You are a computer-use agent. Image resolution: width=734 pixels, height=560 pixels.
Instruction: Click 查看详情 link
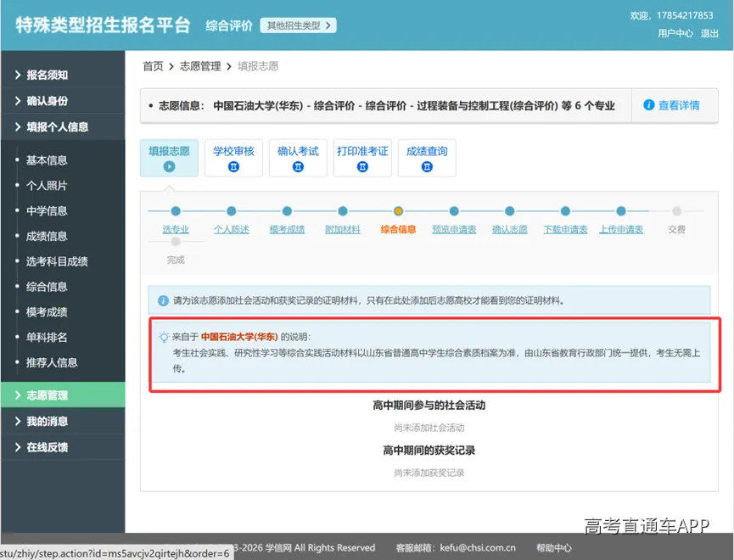pos(679,105)
